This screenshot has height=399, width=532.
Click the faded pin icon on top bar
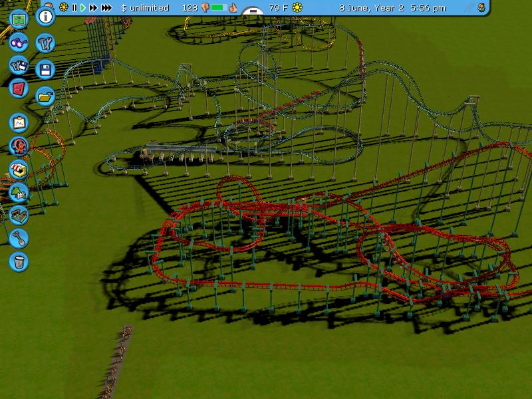469,7
